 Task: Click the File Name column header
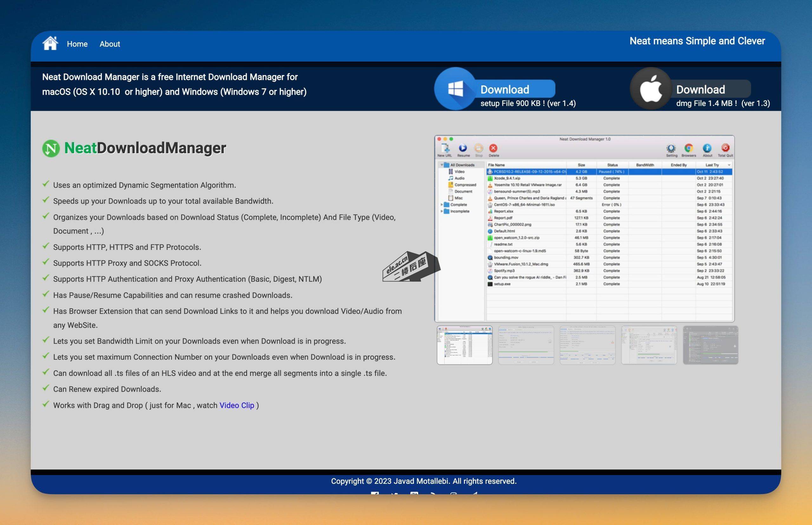pyautogui.click(x=526, y=165)
